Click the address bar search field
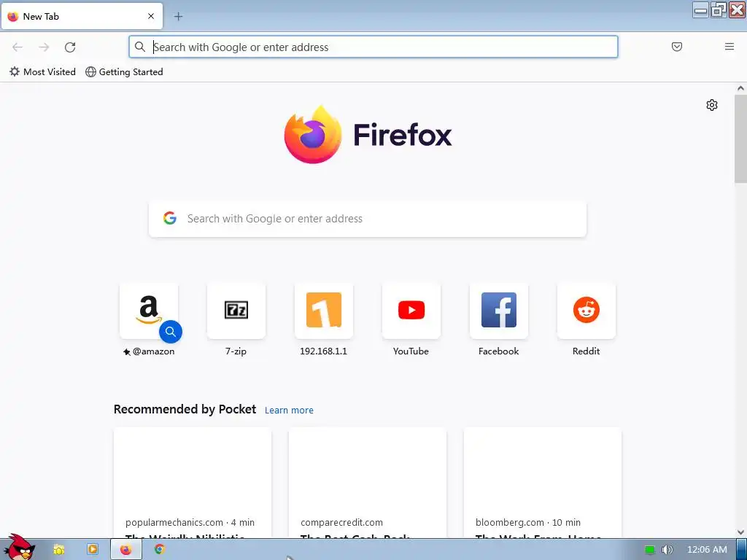747x560 pixels. click(373, 47)
